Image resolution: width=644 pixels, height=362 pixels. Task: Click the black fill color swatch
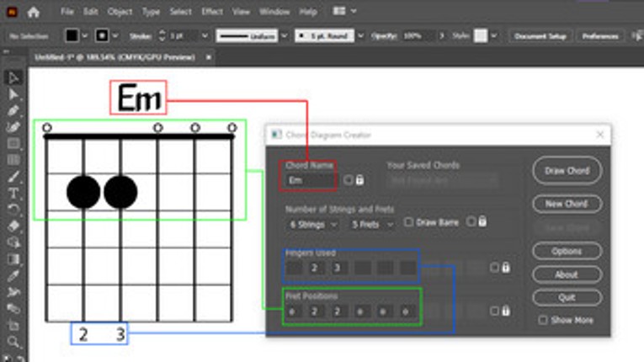[x=72, y=35]
